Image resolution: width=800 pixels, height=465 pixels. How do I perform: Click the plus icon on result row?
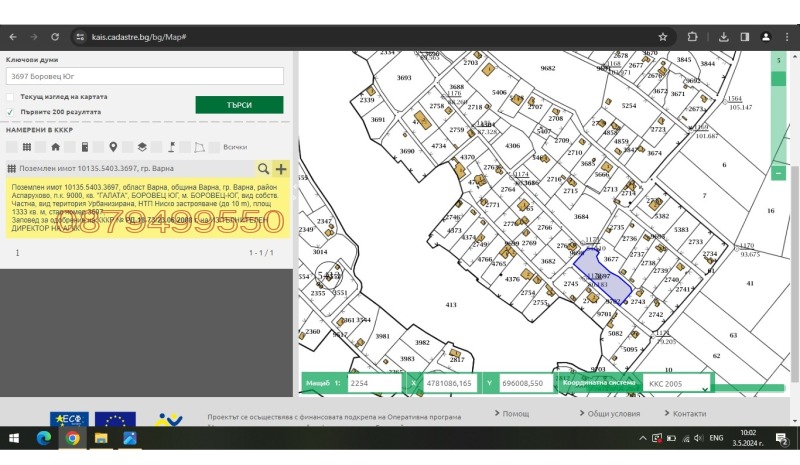280,169
